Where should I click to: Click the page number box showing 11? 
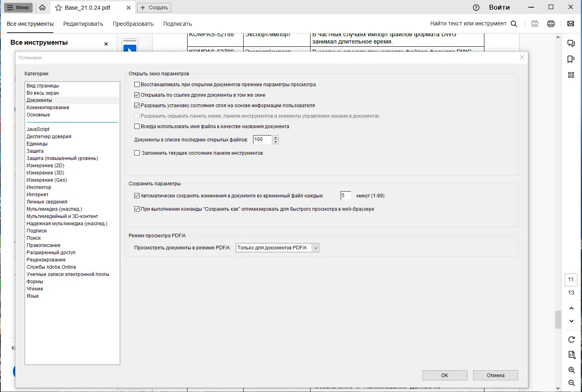pos(571,280)
